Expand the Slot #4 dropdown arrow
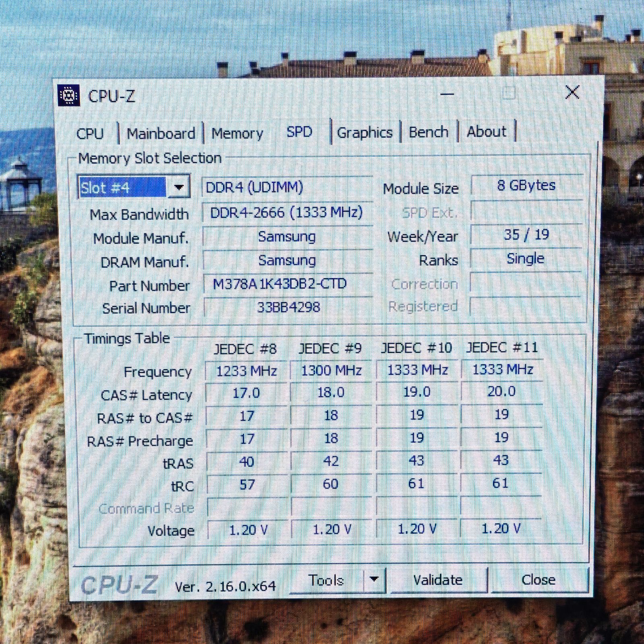644x644 pixels. pyautogui.click(x=179, y=187)
